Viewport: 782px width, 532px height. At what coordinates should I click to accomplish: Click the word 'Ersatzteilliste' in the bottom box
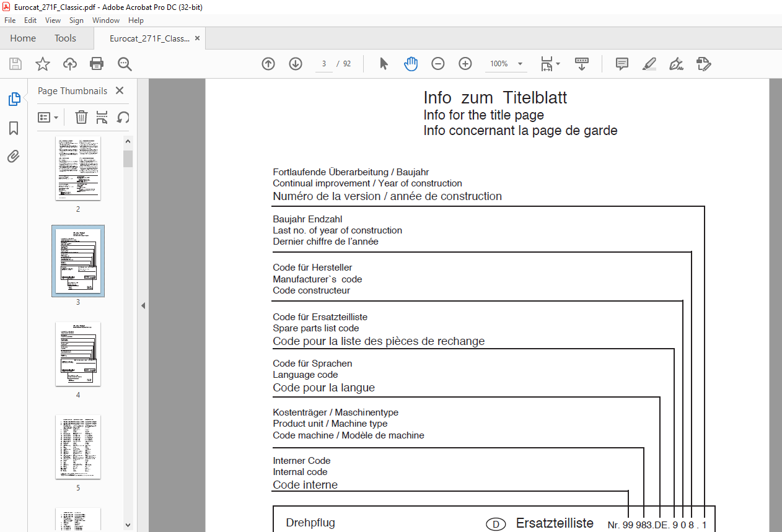555,523
